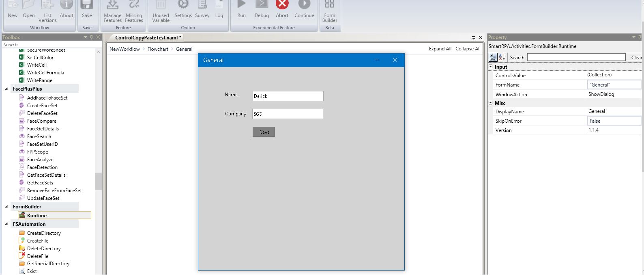Click the Name text field containing Derick

pyautogui.click(x=288, y=96)
